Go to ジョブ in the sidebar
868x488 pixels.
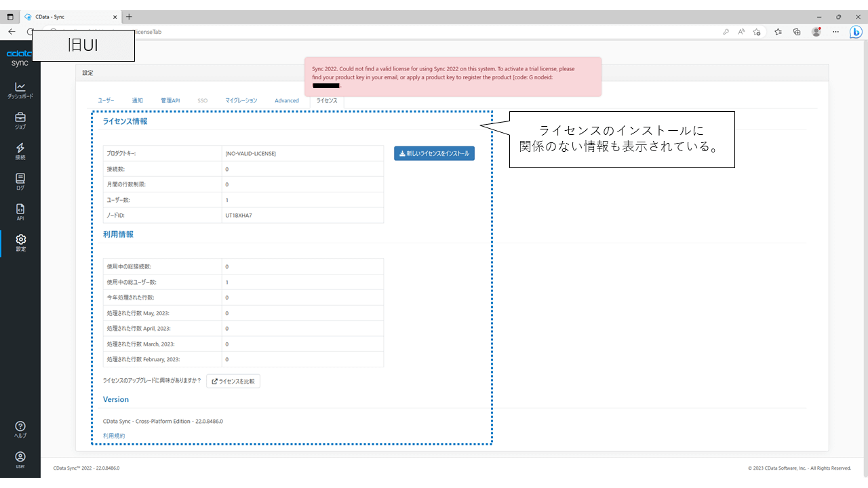[20, 121]
